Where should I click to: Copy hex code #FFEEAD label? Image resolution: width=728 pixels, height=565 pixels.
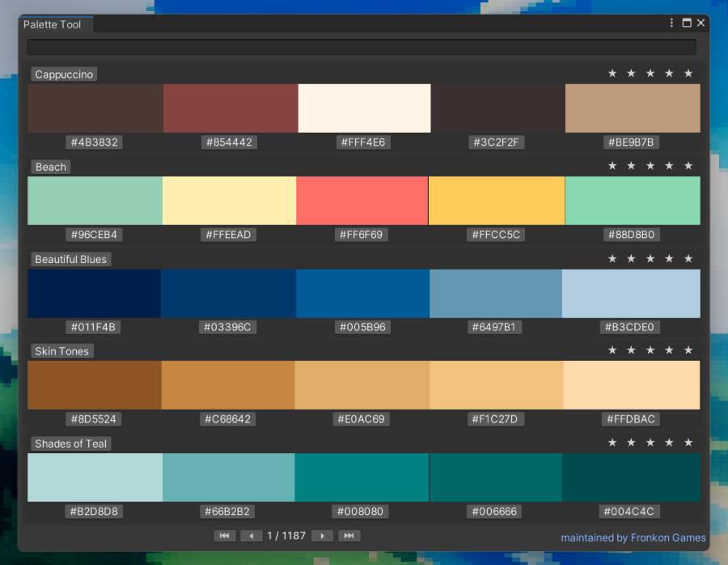[x=228, y=235]
